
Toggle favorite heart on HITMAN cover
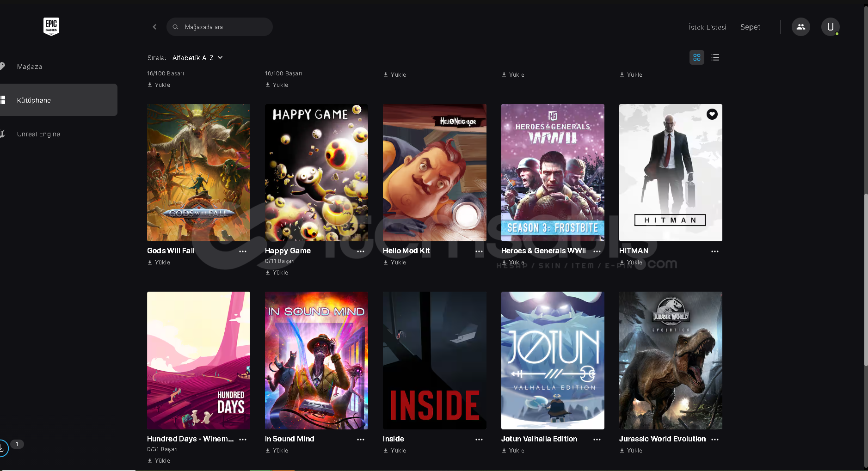point(712,114)
